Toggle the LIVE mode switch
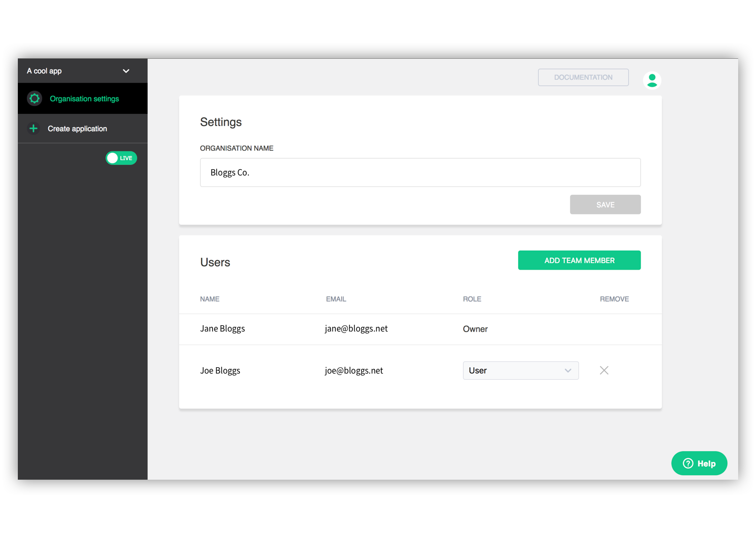Image resolution: width=756 pixels, height=538 pixels. [121, 158]
